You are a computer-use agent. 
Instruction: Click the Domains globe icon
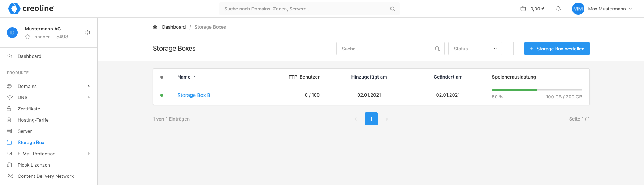click(x=9, y=86)
